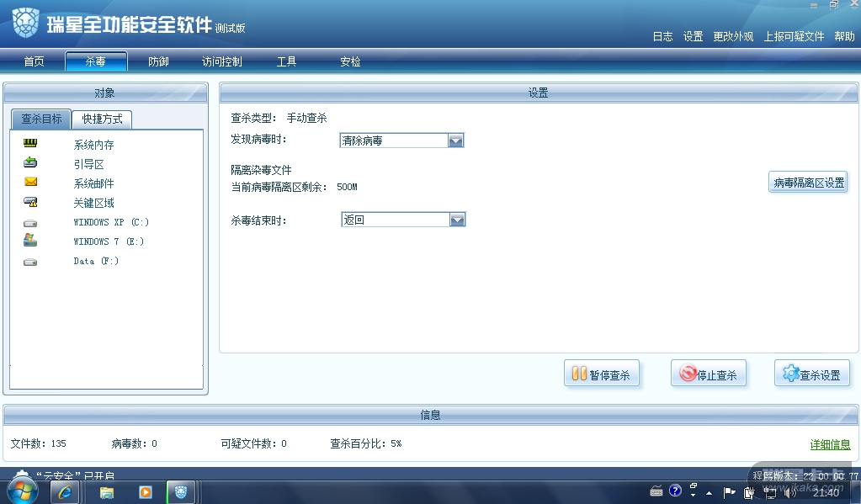Click the Data (F:) drive icon
861x504 pixels.
[x=30, y=263]
